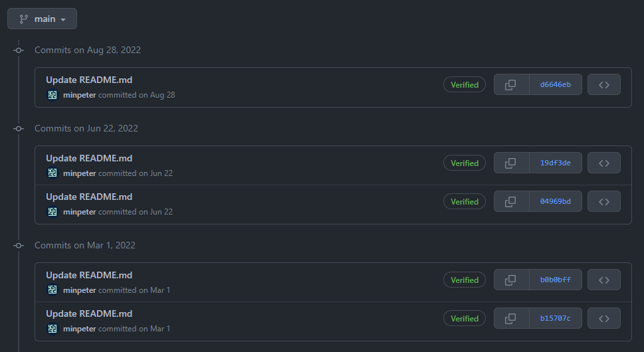Browse repository at commit b0b0bff
The image size is (644, 352).
click(603, 280)
